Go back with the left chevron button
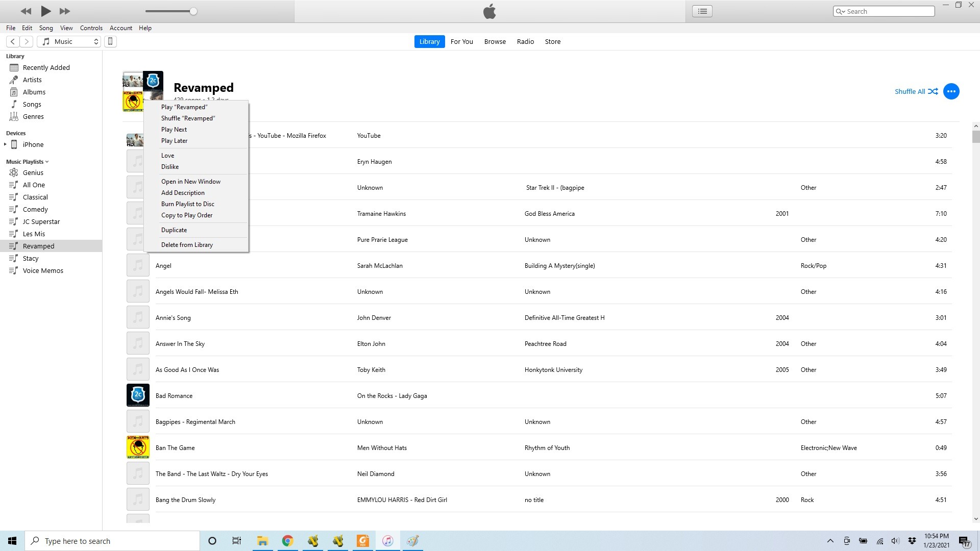The image size is (980, 551). pos(13,41)
